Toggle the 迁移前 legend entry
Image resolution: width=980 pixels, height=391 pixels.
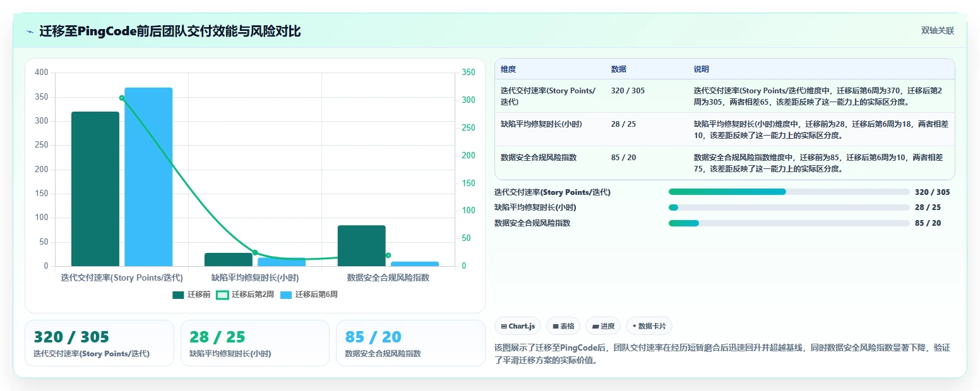coord(191,295)
